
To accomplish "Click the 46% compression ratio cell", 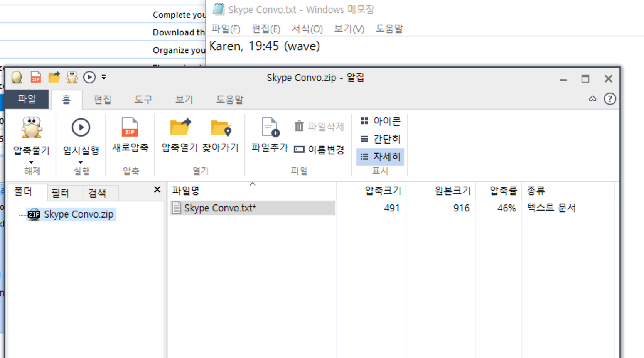I will coord(506,208).
